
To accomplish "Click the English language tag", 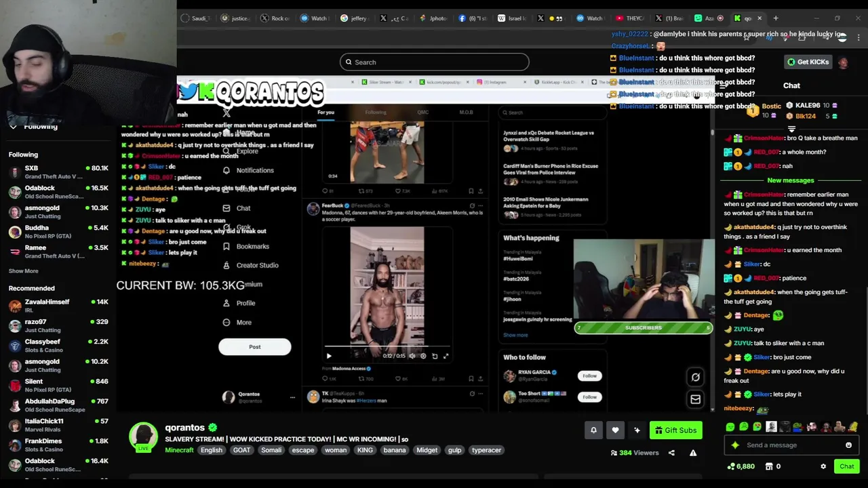I will [x=211, y=450].
